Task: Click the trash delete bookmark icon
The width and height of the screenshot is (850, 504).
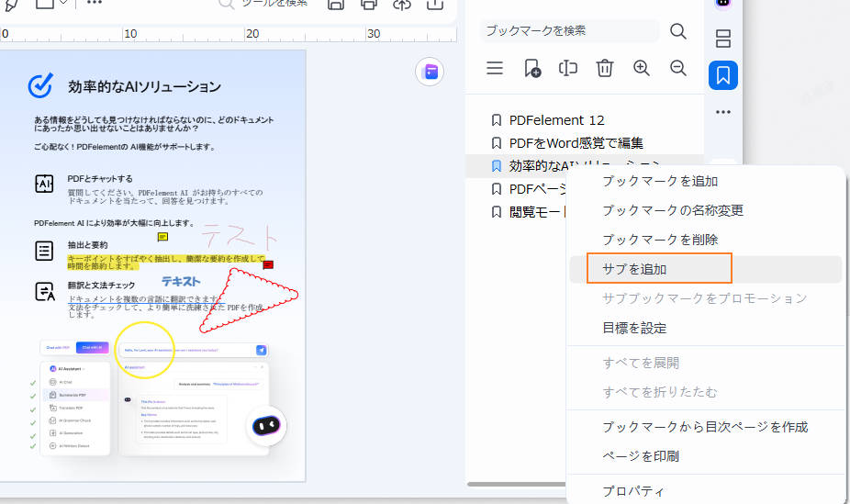Action: click(x=604, y=68)
